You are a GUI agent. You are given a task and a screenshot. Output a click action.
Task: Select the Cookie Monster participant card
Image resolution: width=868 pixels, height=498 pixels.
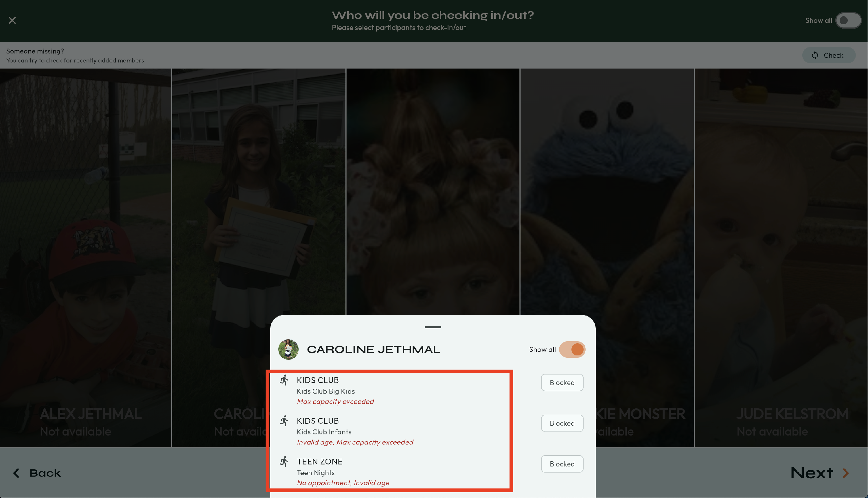(607, 205)
